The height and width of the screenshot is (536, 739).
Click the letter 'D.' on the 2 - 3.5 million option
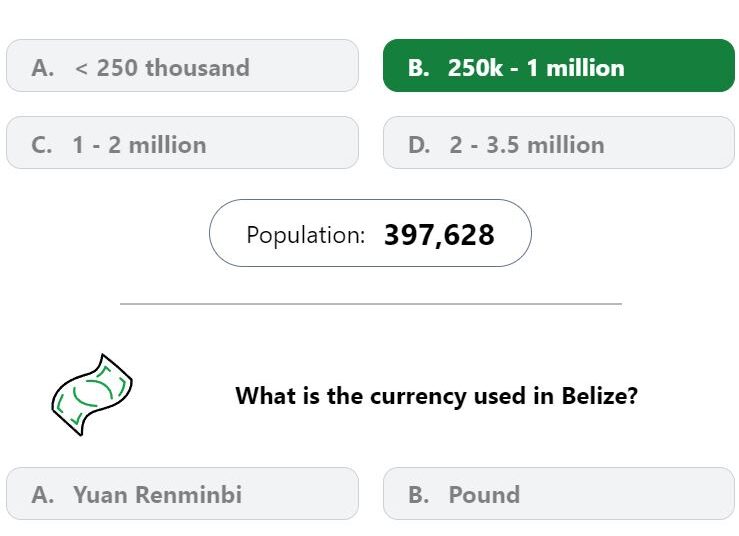419,145
